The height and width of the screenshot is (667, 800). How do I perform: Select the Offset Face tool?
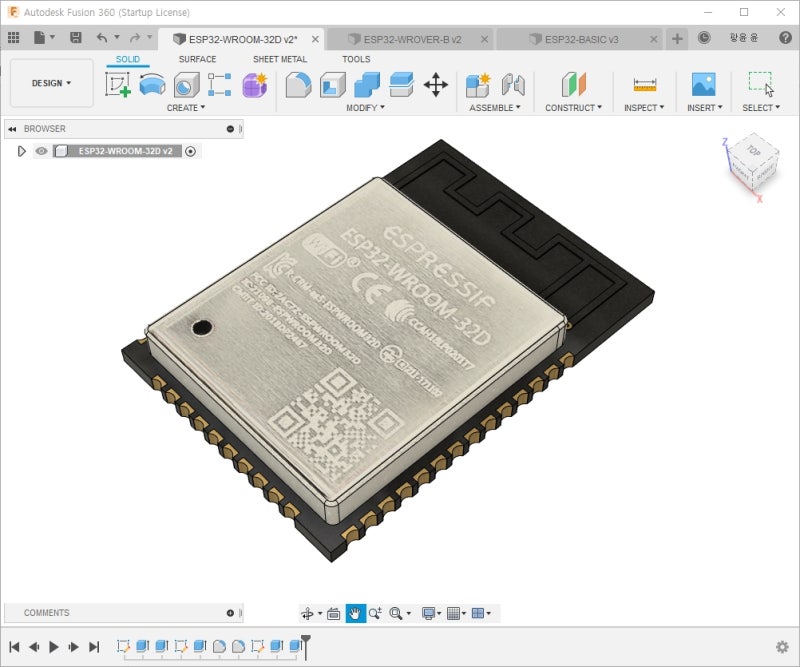click(x=402, y=84)
